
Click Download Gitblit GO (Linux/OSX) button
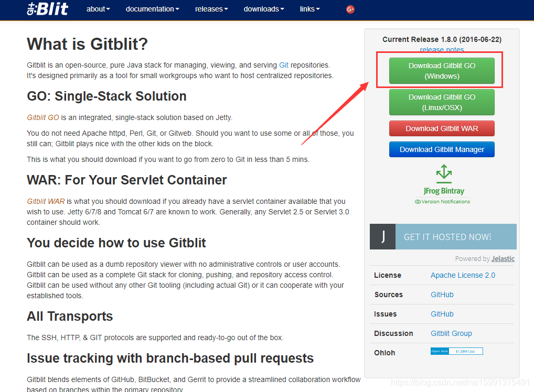442,102
